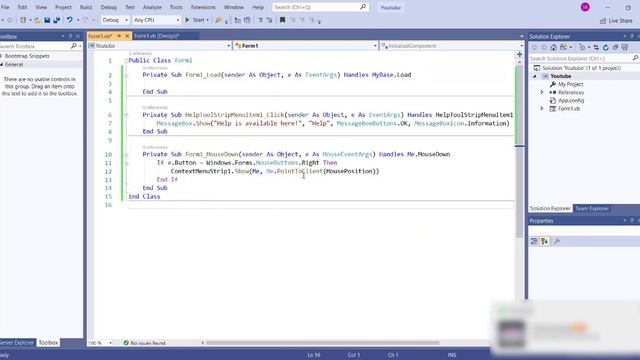Click the Comment out lines icon
Image resolution: width=640 pixels, height=360 pixels.
pyautogui.click(x=260, y=20)
